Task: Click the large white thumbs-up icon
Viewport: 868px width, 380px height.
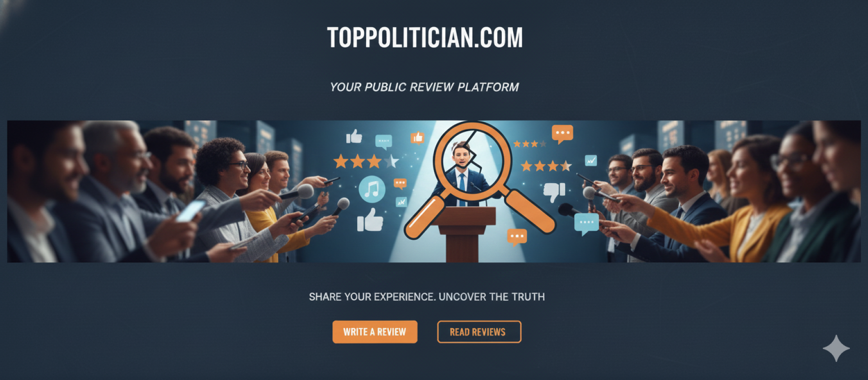Action: click(370, 220)
